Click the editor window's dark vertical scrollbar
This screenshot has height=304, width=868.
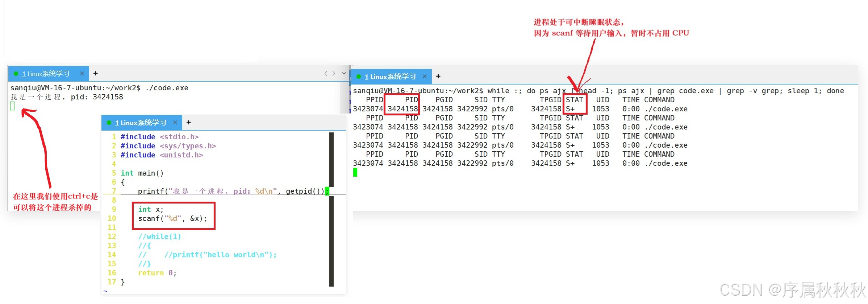331,209
